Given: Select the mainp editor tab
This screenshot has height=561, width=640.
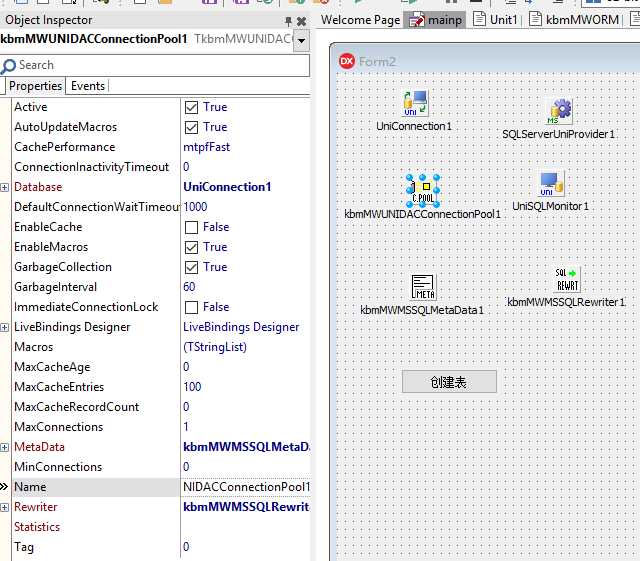Looking at the screenshot, I should tap(435, 20).
